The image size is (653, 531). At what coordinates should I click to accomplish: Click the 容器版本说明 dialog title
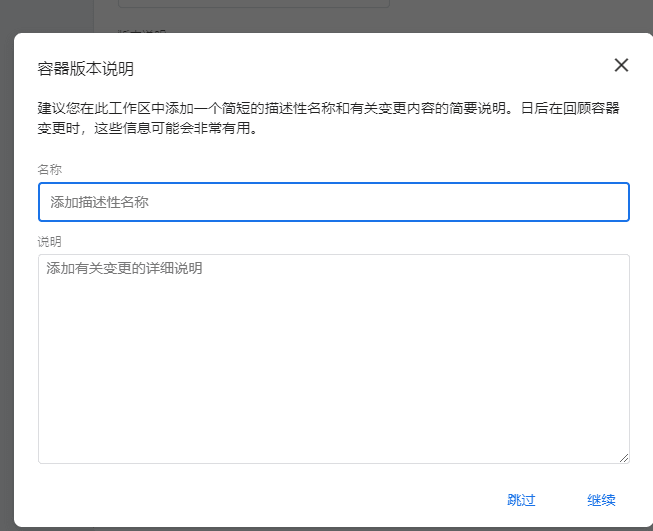pyautogui.click(x=85, y=69)
